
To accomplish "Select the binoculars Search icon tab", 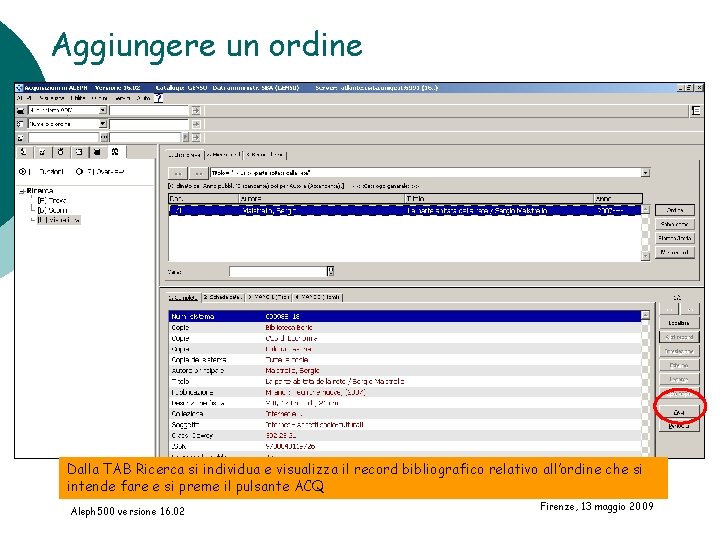I will click(x=115, y=152).
